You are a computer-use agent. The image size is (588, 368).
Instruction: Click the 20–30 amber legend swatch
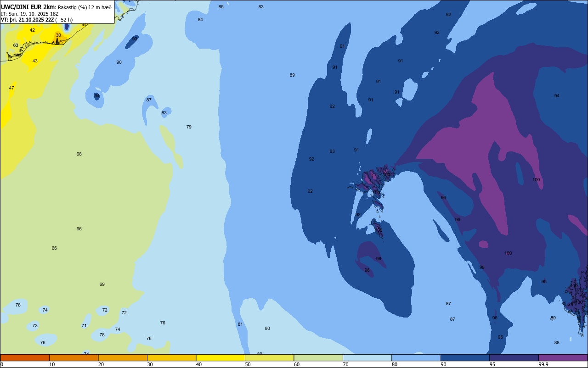[123, 357]
